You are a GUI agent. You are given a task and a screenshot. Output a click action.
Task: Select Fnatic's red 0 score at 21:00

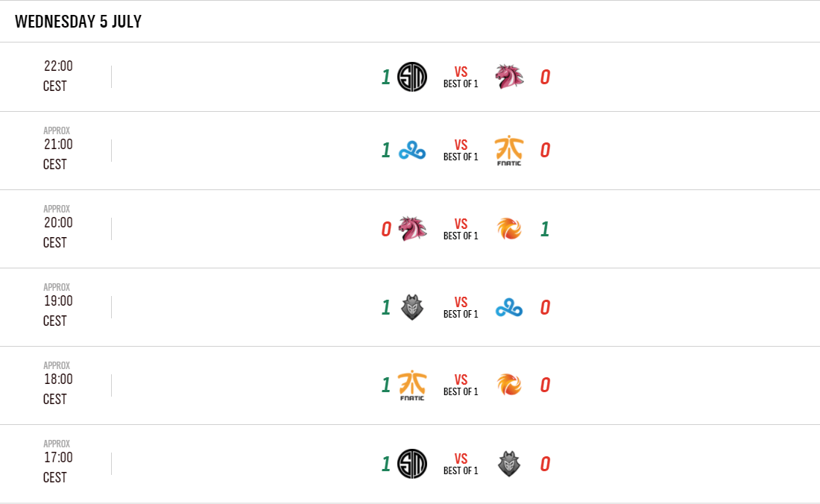tap(545, 151)
